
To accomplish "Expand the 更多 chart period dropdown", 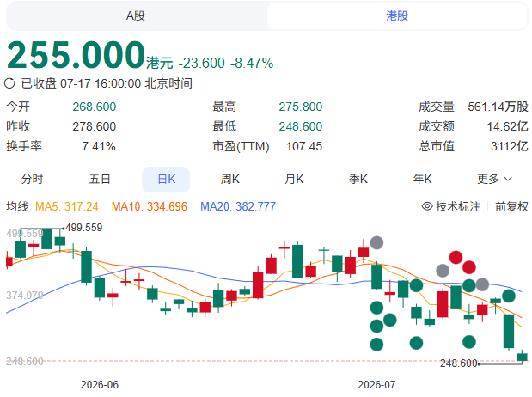I will pyautogui.click(x=494, y=179).
